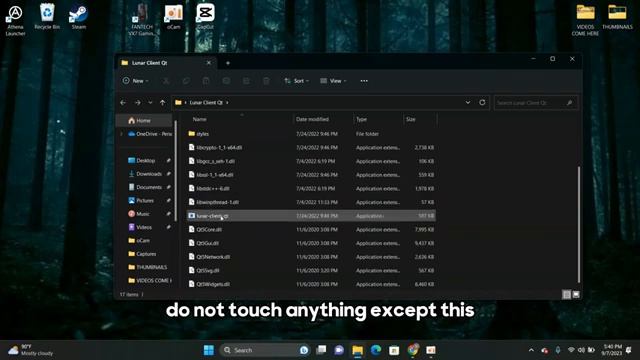Select the Lunar Client Qt tab

(167, 63)
